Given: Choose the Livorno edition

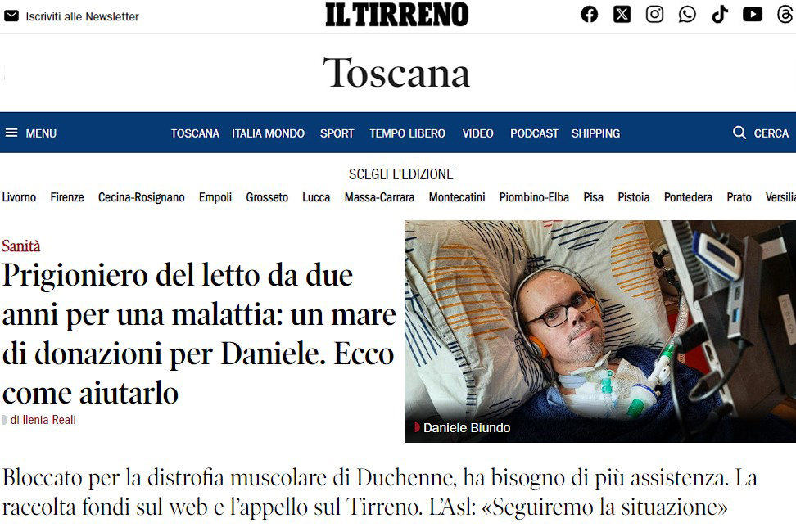Looking at the screenshot, I should pos(20,197).
